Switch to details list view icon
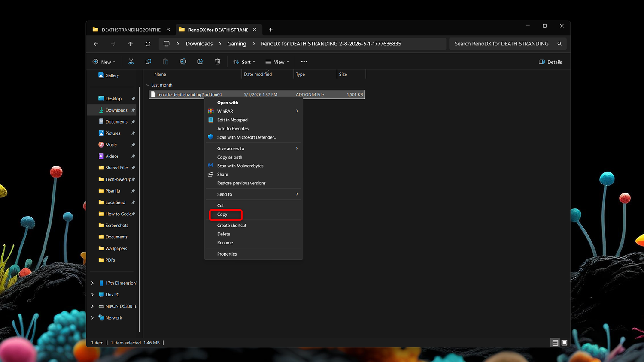 point(555,343)
